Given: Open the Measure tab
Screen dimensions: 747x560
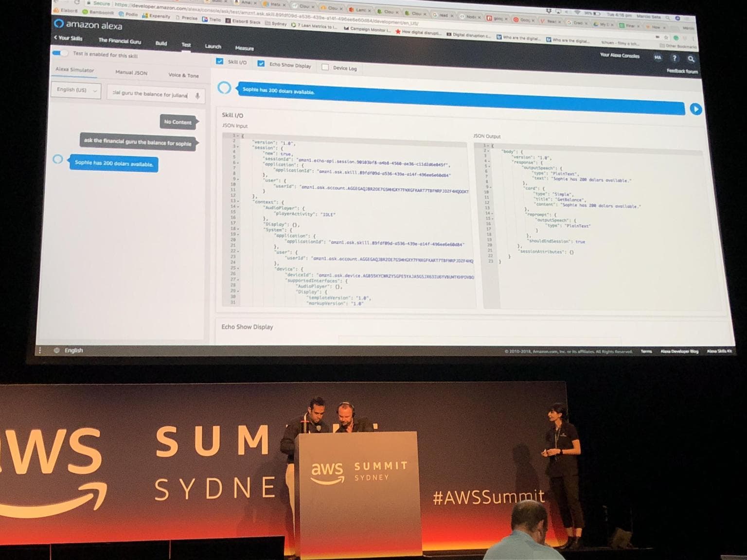Looking at the screenshot, I should click(x=245, y=48).
